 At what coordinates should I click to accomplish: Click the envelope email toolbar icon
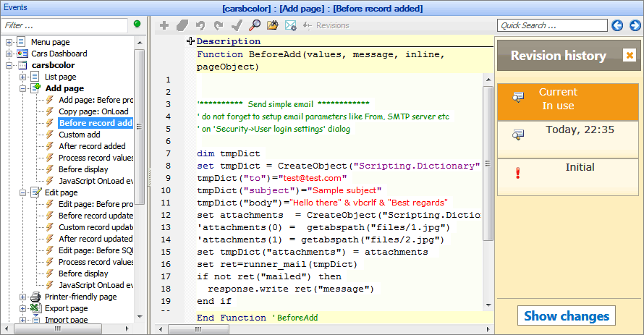tap(290, 25)
